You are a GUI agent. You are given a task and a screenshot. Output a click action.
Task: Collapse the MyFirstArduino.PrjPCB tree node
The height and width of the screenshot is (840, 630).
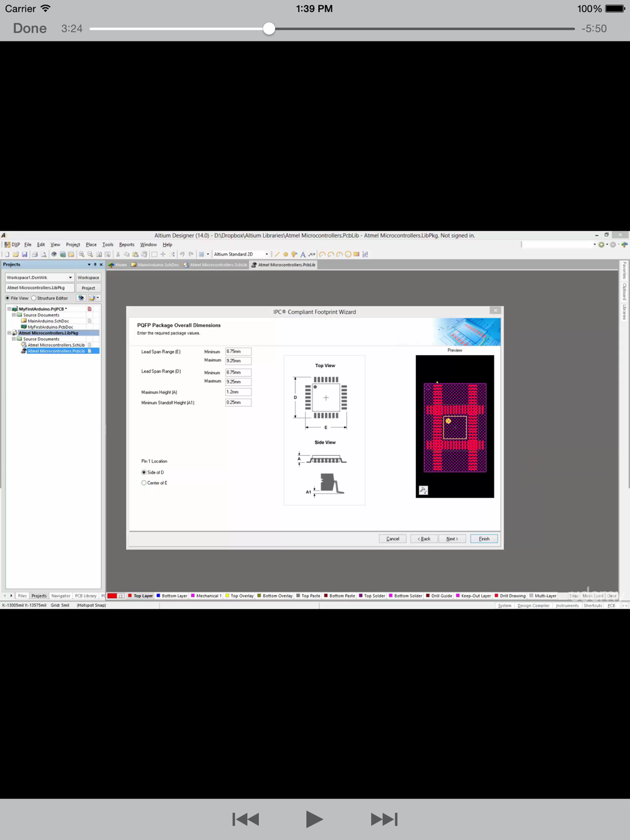(x=9, y=309)
